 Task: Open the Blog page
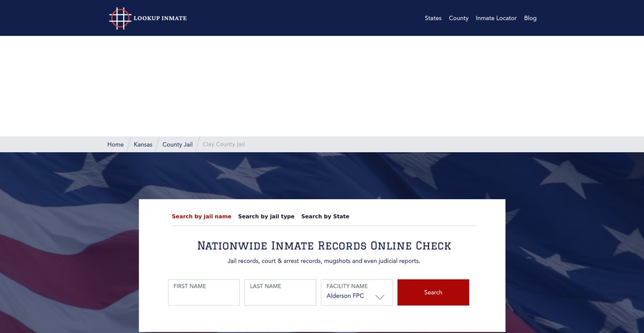pyautogui.click(x=530, y=18)
